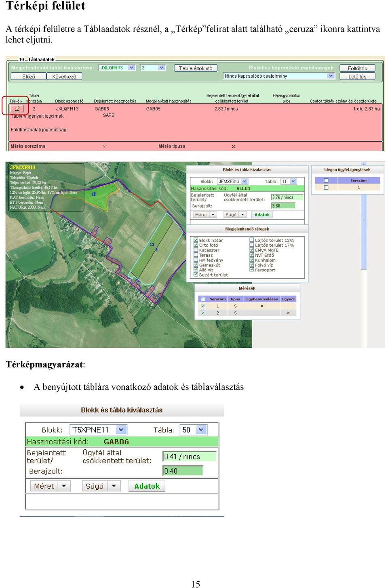Toggle Bezárt terület layer checkbox

tap(196, 275)
